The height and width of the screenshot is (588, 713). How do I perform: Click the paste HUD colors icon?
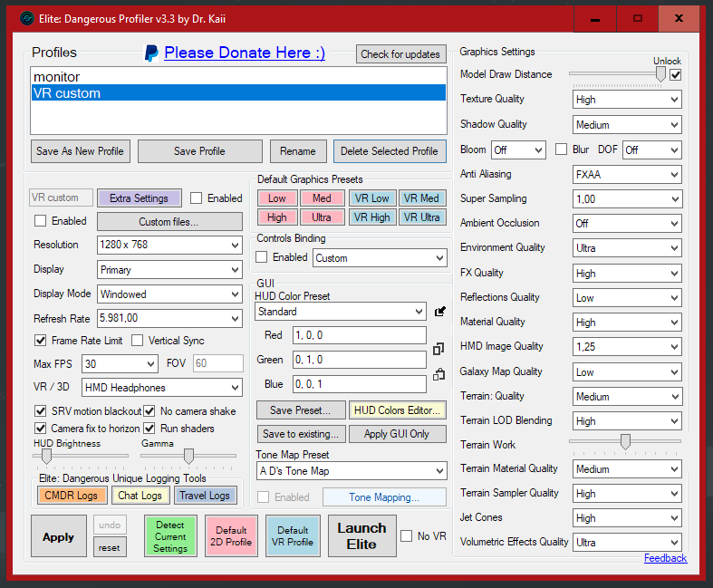(x=438, y=374)
